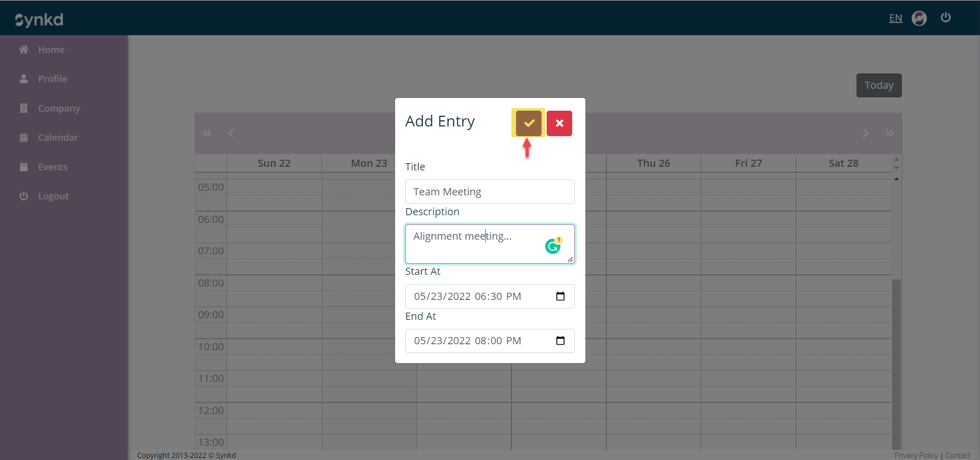
Task: Confirm entry with the checkmark button
Action: coord(528,123)
